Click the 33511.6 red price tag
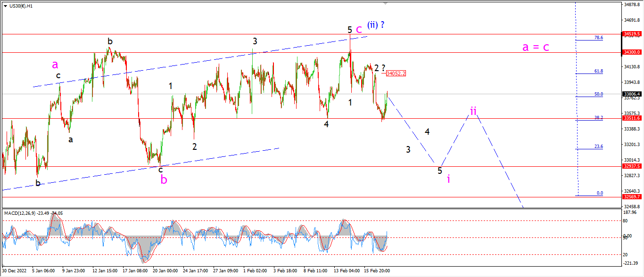The width and height of the screenshot is (644, 277). (x=632, y=118)
